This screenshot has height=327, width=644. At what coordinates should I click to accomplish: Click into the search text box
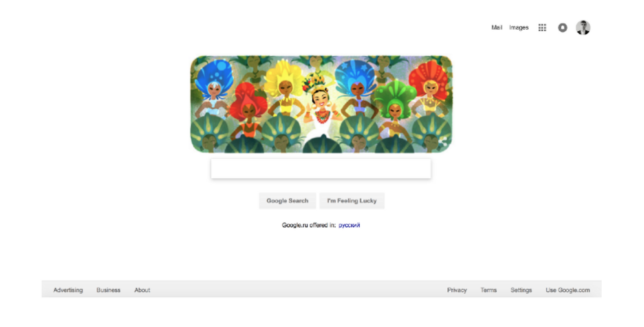click(x=321, y=168)
